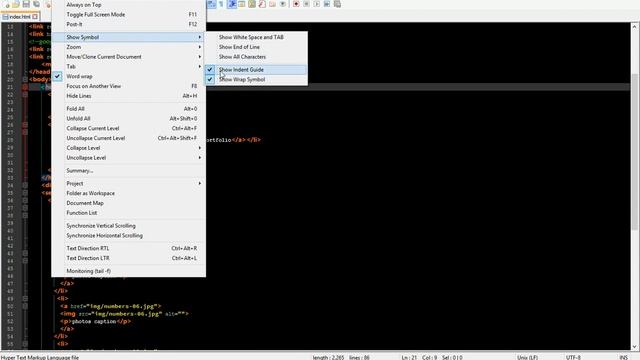Click 'length : 2,265' in status bar
Screen dimensions: 640x360
tap(328, 357)
